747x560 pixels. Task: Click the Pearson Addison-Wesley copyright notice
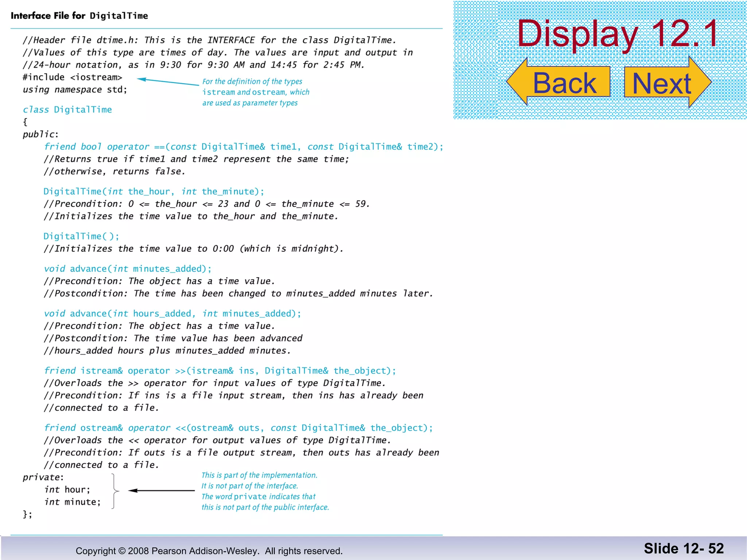209,551
